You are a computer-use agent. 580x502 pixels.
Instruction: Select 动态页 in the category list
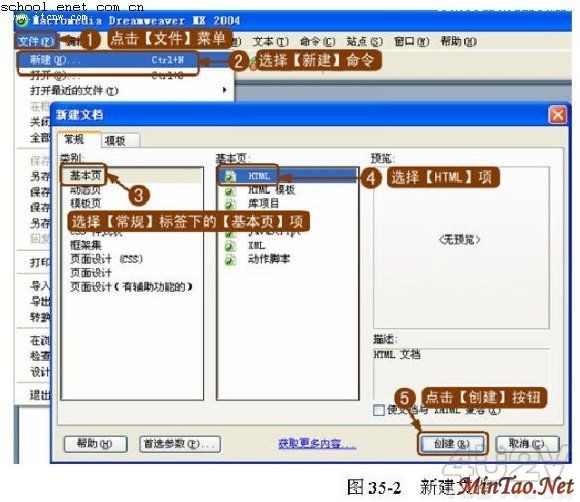85,190
